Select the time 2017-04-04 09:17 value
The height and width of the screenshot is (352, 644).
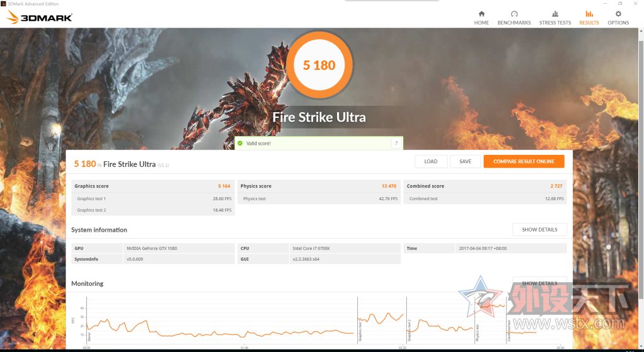tap(482, 248)
